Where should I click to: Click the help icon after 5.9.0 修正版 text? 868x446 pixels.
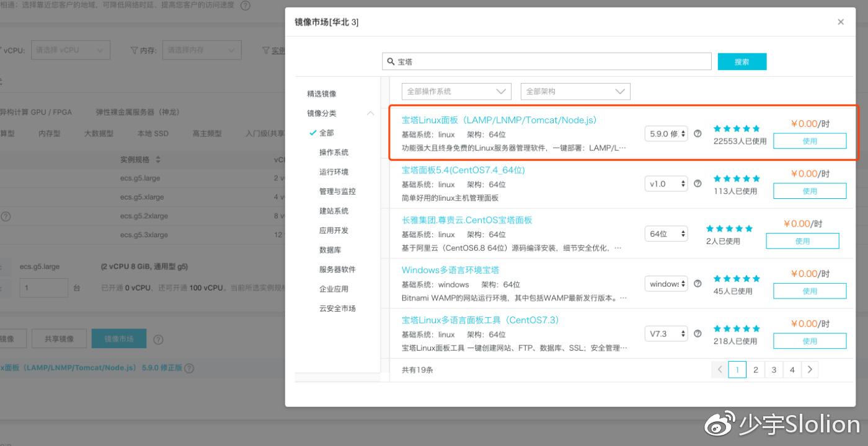pos(189,368)
